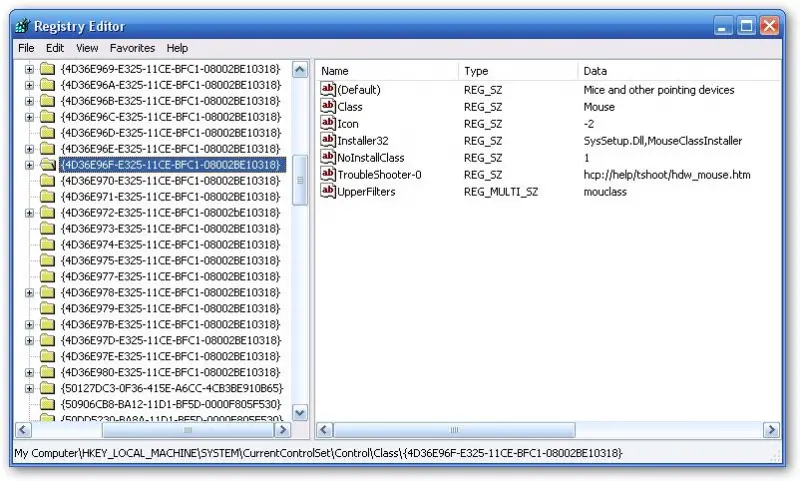Click the Installer32 string value icon
This screenshot has height=481, width=800.
(x=328, y=140)
